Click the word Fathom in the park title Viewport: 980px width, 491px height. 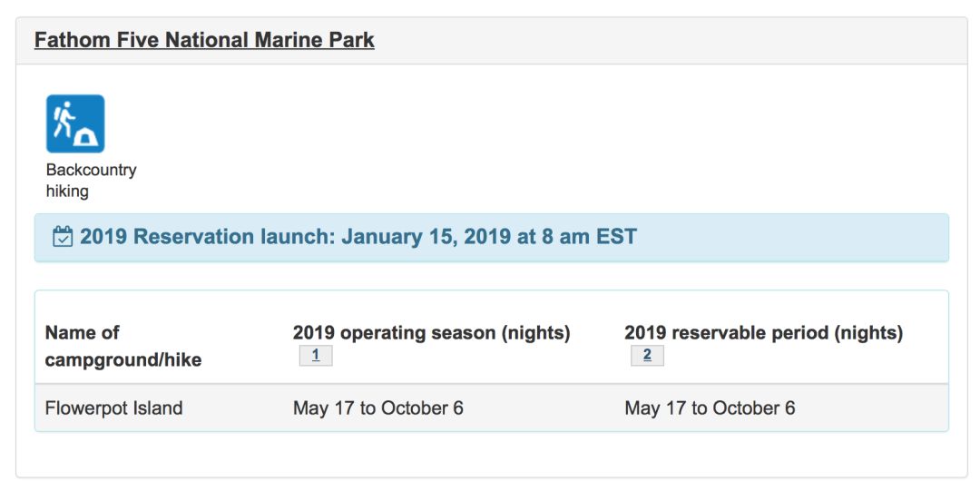pos(64,40)
